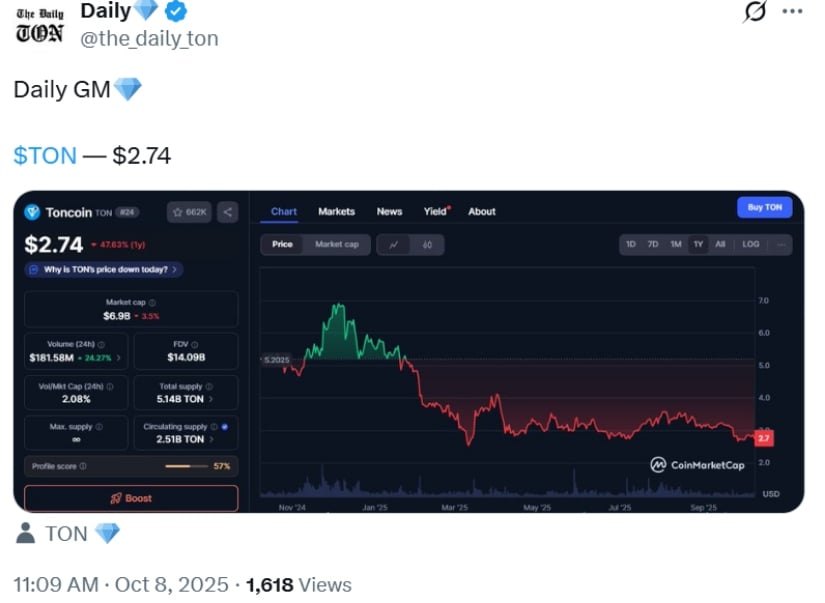Switch chart to Price view
Screen dimensions: 825x603
tap(282, 244)
